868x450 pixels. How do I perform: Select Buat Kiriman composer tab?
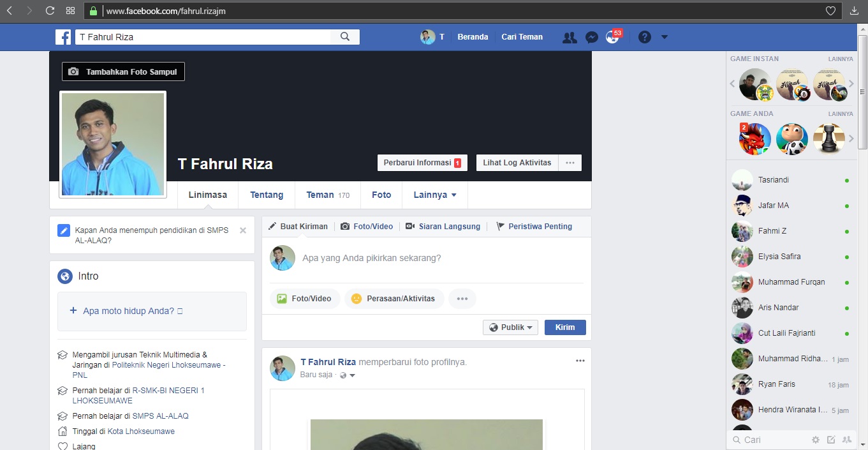pos(298,227)
